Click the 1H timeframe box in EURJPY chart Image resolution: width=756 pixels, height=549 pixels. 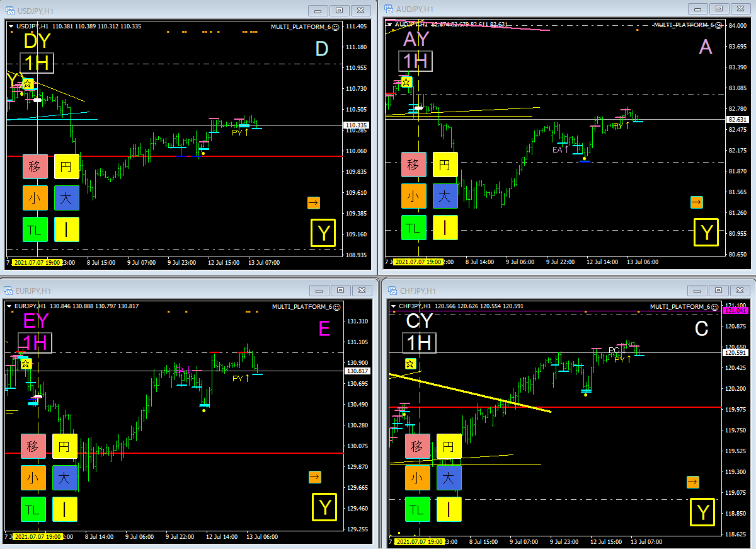click(x=35, y=343)
